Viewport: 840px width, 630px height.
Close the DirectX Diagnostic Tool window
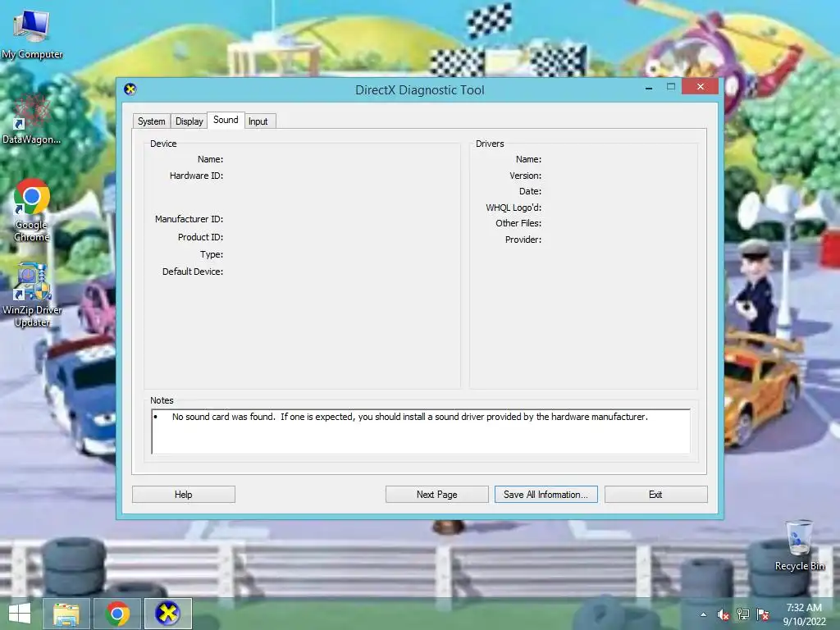pyautogui.click(x=701, y=86)
